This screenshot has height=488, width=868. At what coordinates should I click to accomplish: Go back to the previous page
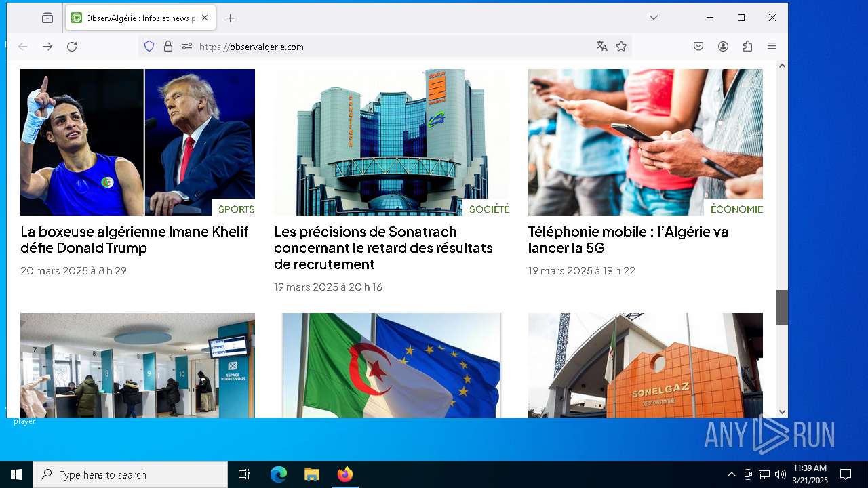point(23,47)
